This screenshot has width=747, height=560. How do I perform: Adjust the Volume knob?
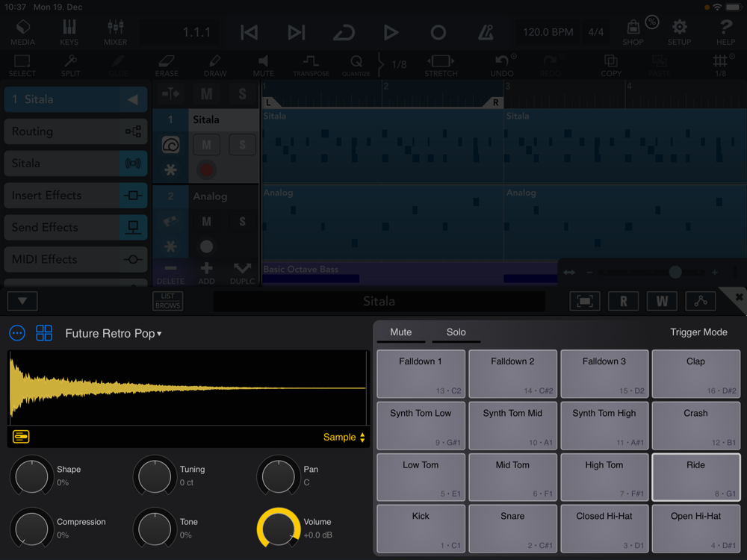[278, 528]
